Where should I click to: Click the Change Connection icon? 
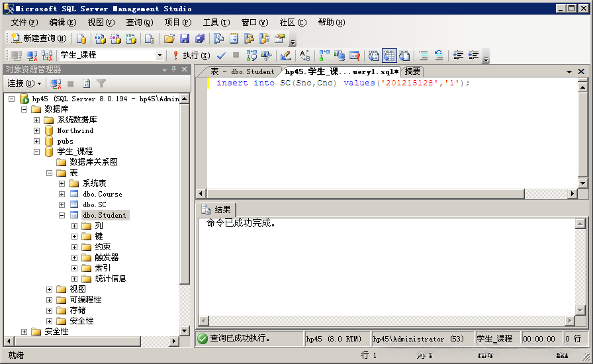(x=47, y=56)
